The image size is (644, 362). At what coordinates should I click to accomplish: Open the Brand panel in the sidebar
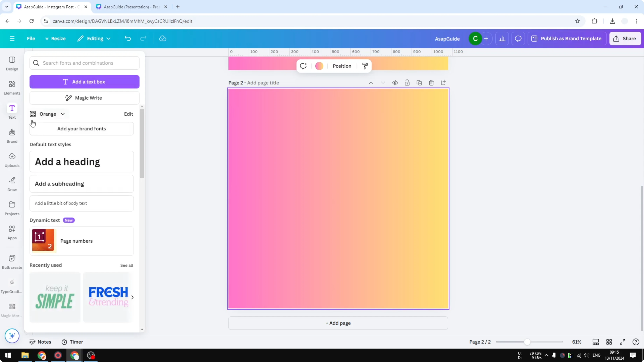[x=12, y=135]
